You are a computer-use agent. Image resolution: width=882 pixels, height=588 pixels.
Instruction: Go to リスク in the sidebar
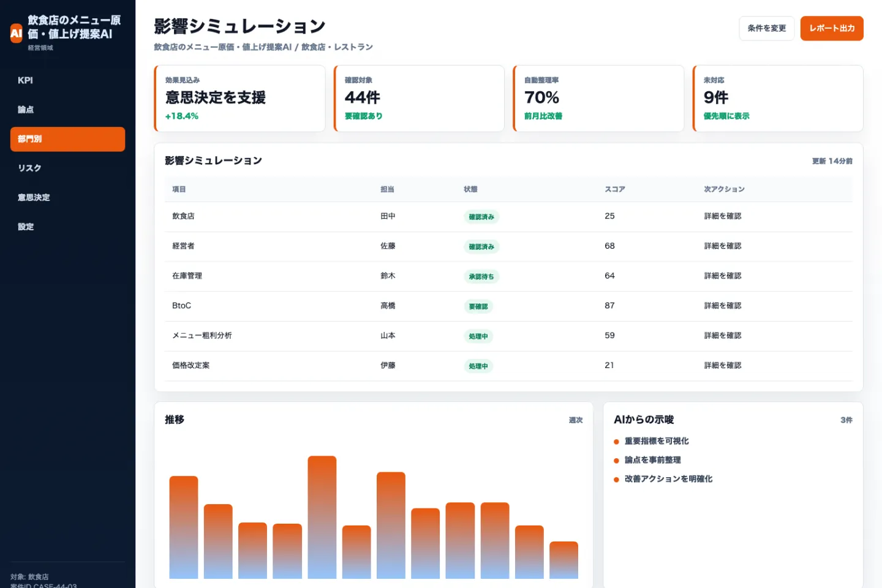coord(67,168)
